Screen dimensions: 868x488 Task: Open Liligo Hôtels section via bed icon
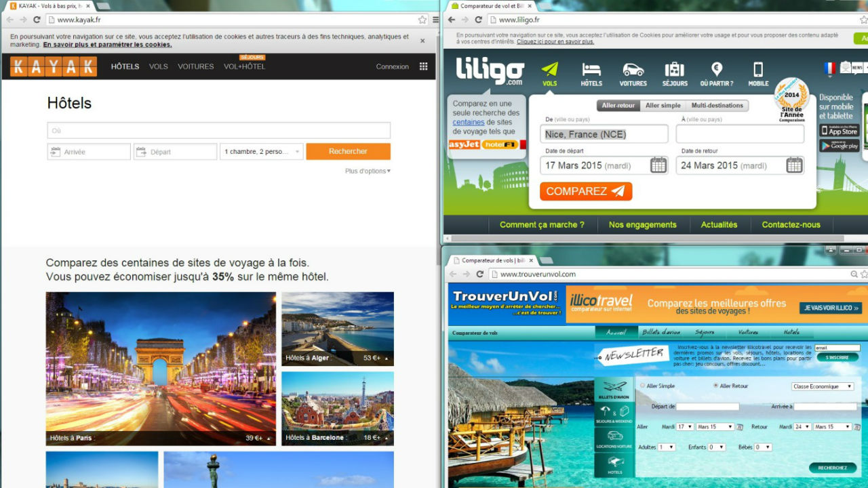pyautogui.click(x=591, y=68)
